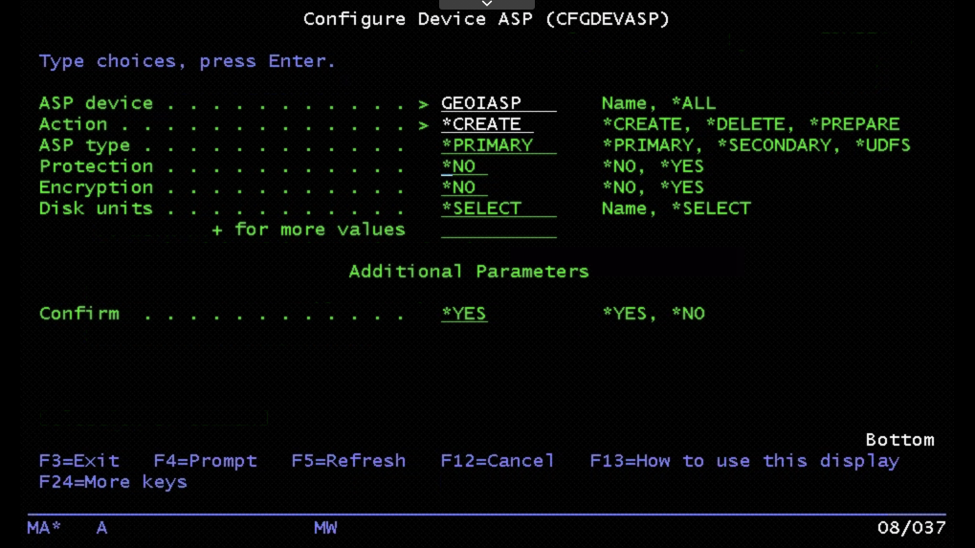Click F13=How to use this display
Image resolution: width=975 pixels, height=548 pixels.
tap(744, 461)
